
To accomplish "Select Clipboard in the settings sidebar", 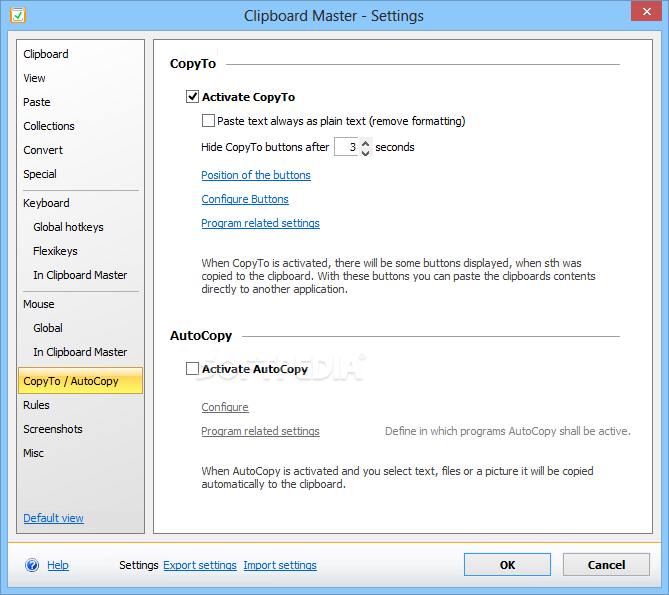I will [46, 54].
